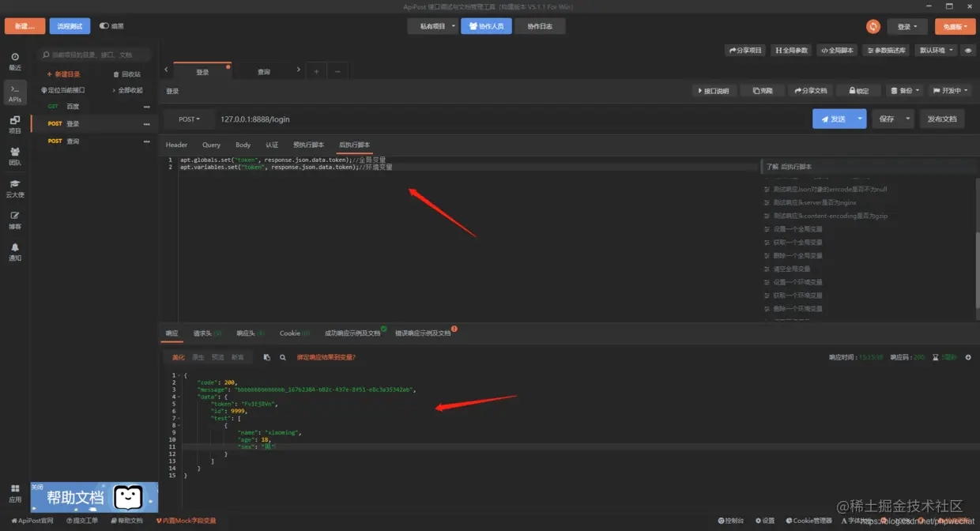
Task: Open the more menu for 百度 request
Action: pos(146,107)
